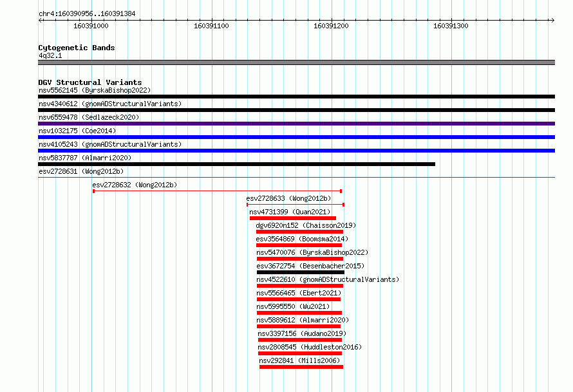Click the chr4:160390956..160391384 coordinates text

(x=87, y=14)
